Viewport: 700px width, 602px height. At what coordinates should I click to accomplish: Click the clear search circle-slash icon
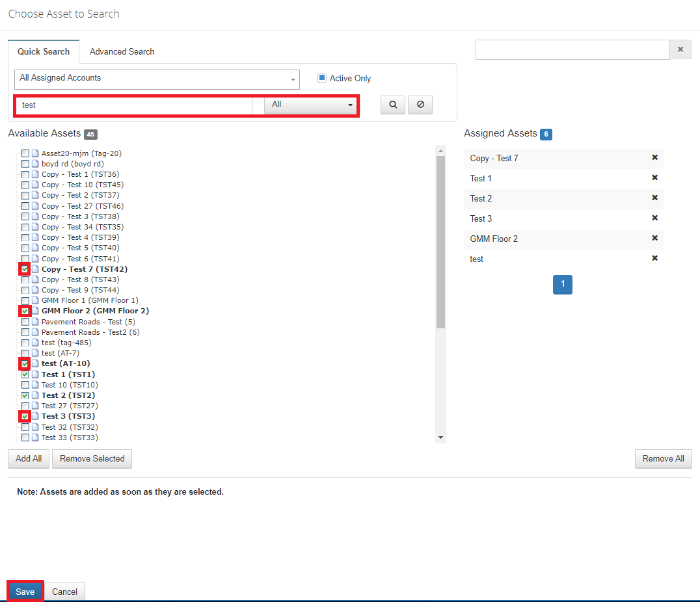point(420,105)
